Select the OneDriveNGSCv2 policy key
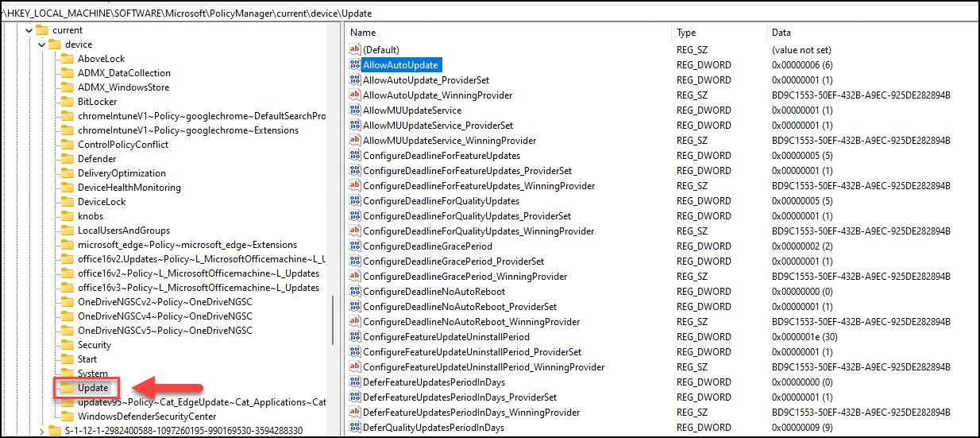The height and width of the screenshot is (438, 980). click(x=165, y=302)
